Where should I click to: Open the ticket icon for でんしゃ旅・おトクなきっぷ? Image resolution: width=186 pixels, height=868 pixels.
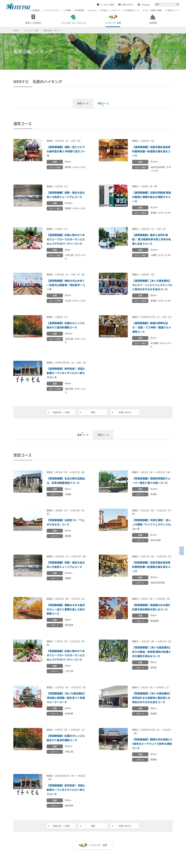(73, 17)
